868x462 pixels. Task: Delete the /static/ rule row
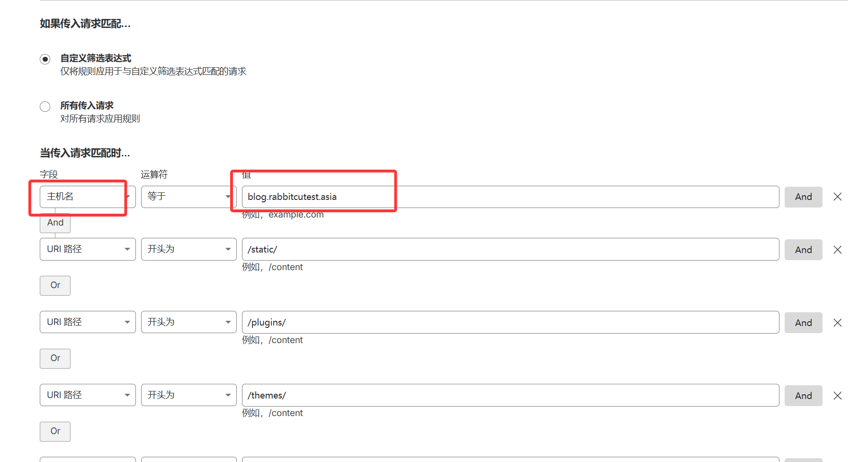tap(837, 250)
